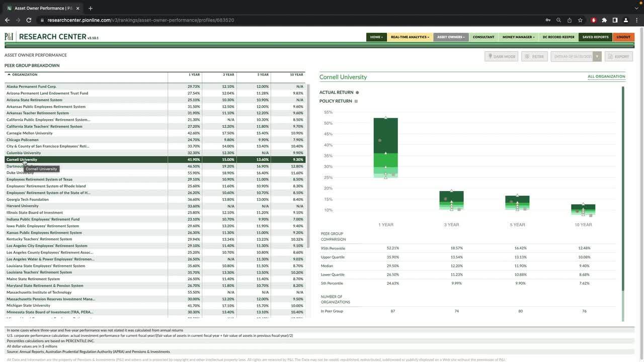Sort by the 3 Year column

(x=229, y=74)
